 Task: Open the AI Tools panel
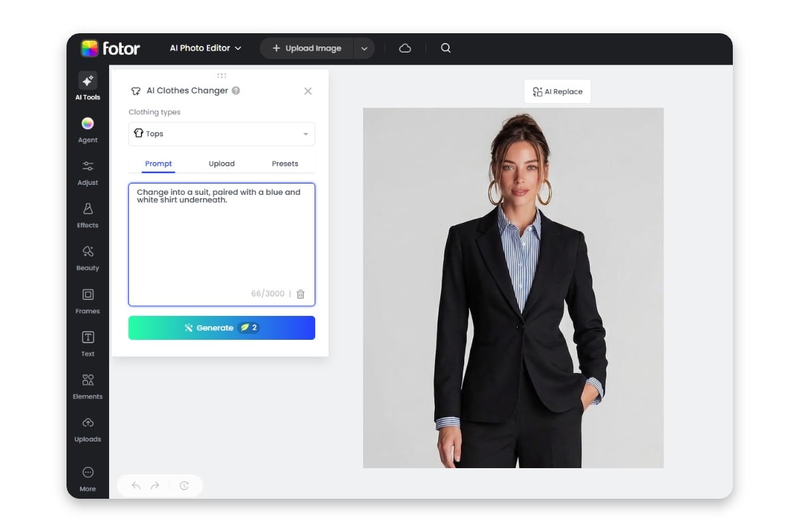pyautogui.click(x=87, y=85)
